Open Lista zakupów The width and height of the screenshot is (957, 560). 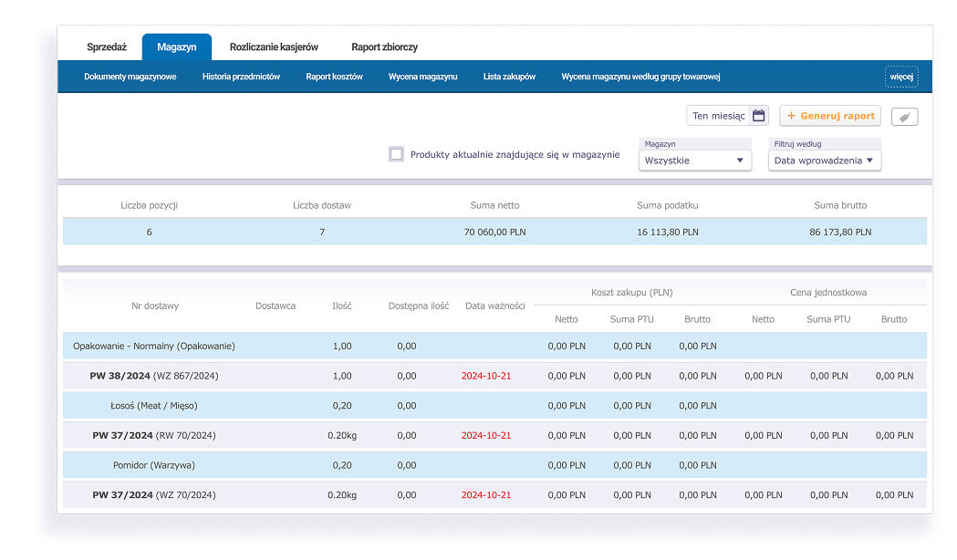point(509,77)
